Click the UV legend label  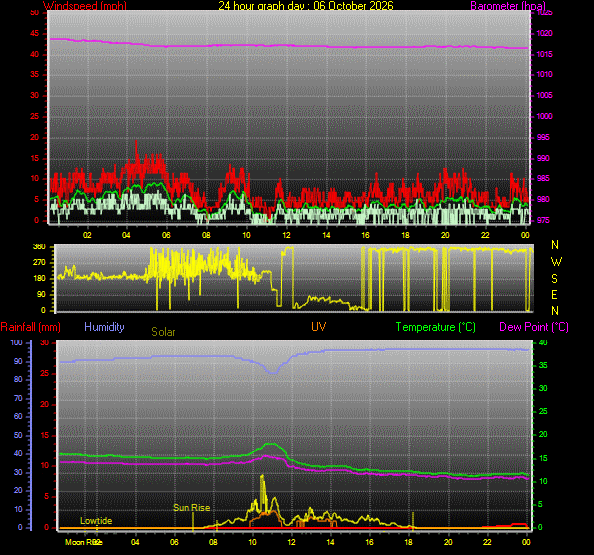pyautogui.click(x=319, y=327)
